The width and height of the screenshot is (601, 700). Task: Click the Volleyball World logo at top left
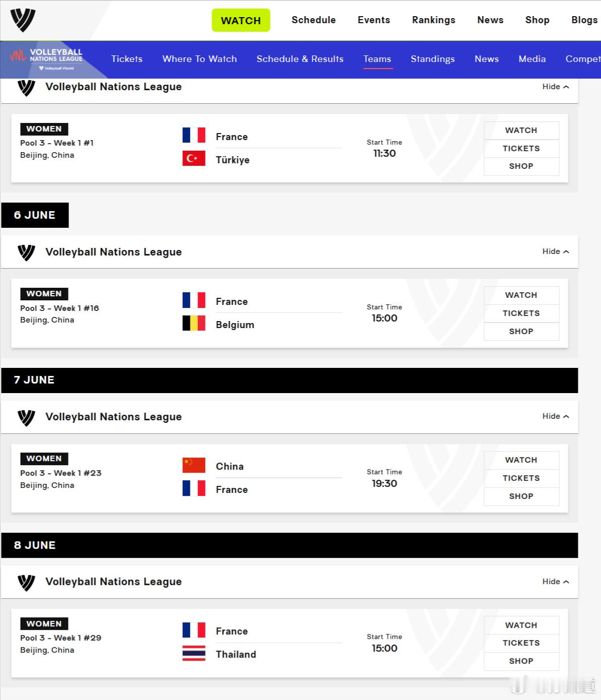pos(23,20)
